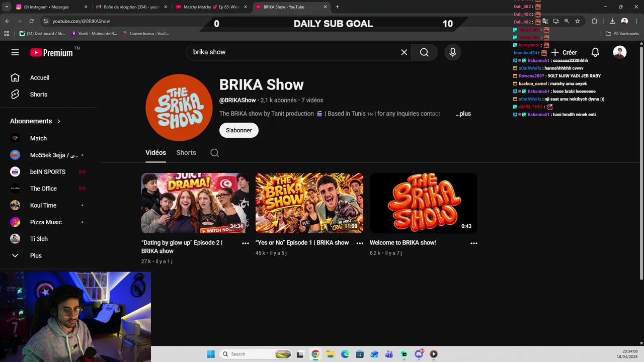Image resolution: width=644 pixels, height=362 pixels.
Task: Open Chrome apps grid shortcut
Action: 7,34
